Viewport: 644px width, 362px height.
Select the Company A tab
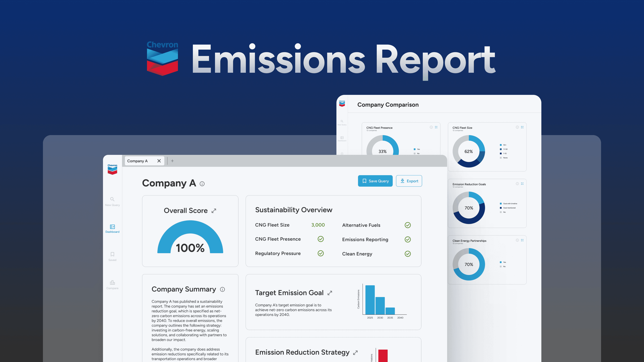coord(138,161)
